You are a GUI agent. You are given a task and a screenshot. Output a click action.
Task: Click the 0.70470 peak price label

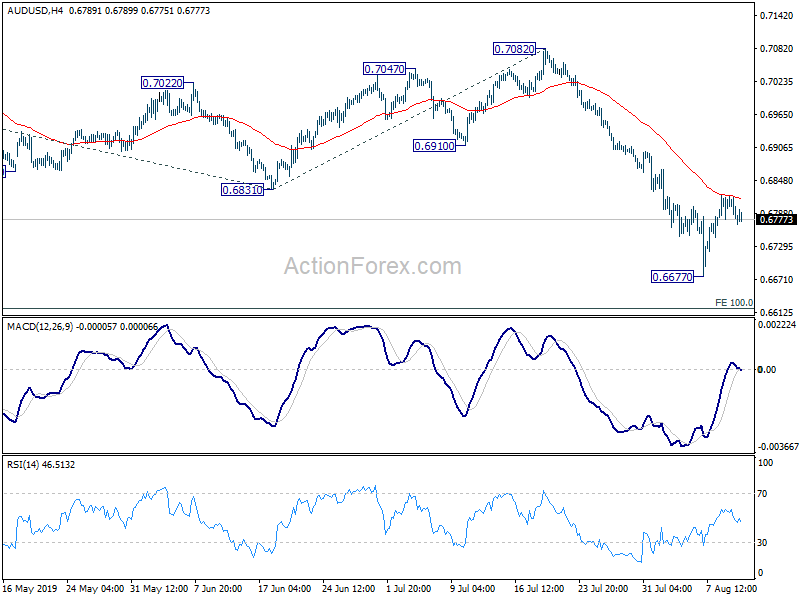(x=384, y=68)
